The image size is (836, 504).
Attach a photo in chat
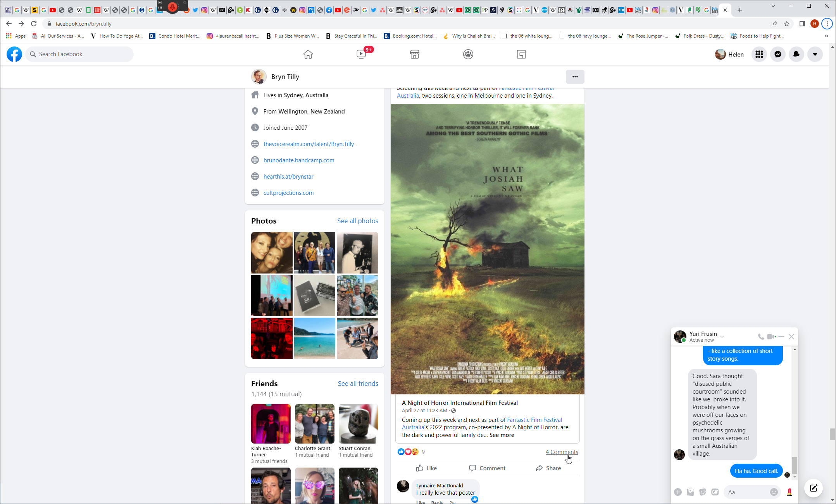click(690, 492)
